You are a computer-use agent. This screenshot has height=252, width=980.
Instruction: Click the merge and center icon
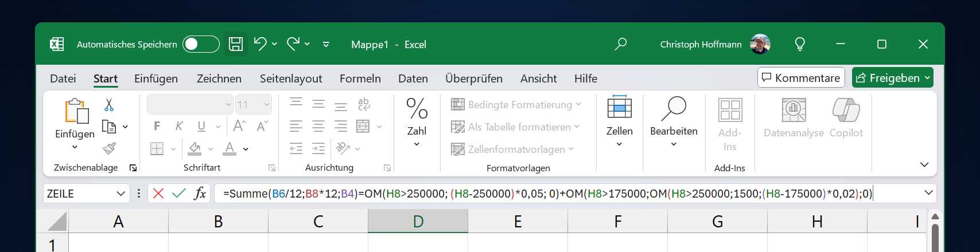[363, 126]
